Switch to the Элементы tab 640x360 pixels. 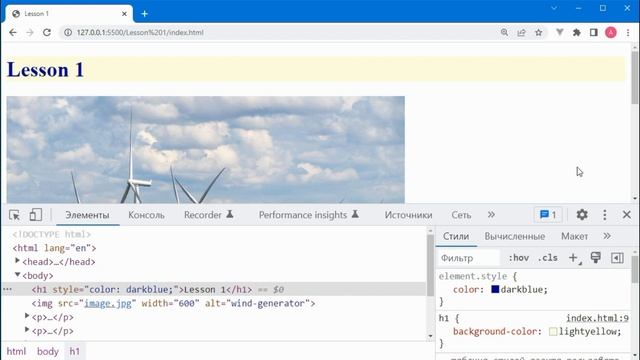coord(87,215)
